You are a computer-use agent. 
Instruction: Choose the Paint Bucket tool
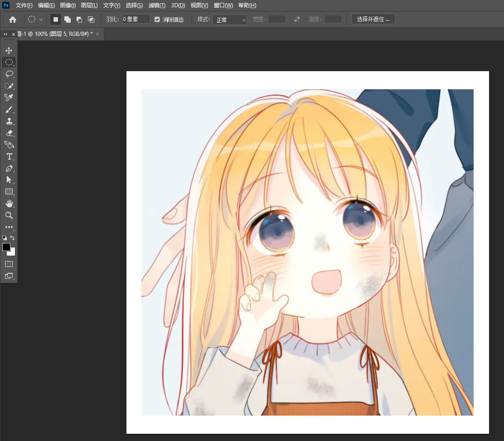tap(9, 145)
